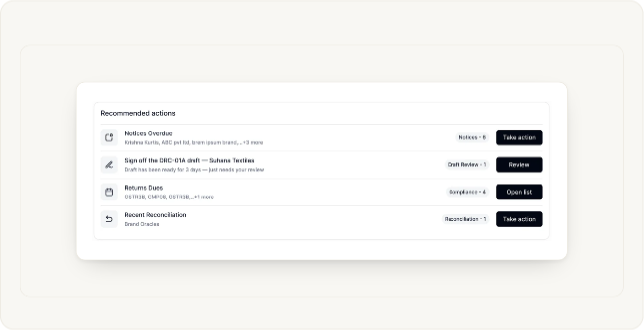Screen dimensions: 644x330
Task: Click the "Recommended actions" heading
Action: tap(138, 113)
